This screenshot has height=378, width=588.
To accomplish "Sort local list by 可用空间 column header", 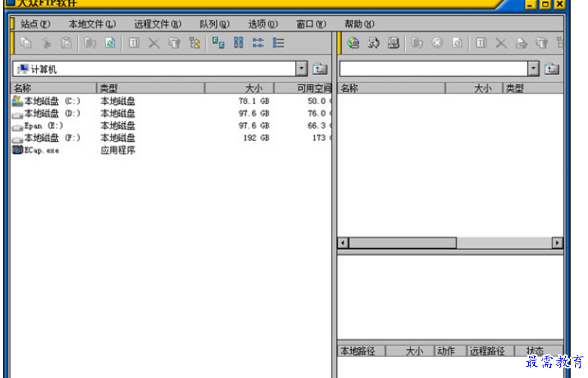I will 303,88.
